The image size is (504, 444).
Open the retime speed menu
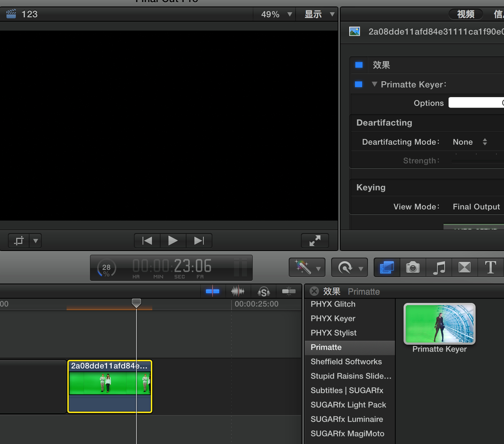[x=349, y=268]
